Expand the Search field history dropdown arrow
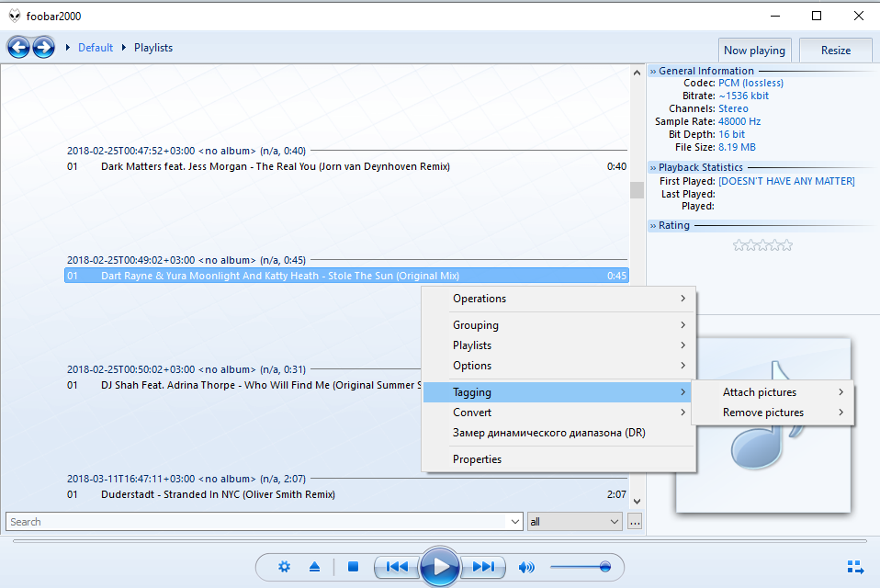880x588 pixels. (x=515, y=522)
